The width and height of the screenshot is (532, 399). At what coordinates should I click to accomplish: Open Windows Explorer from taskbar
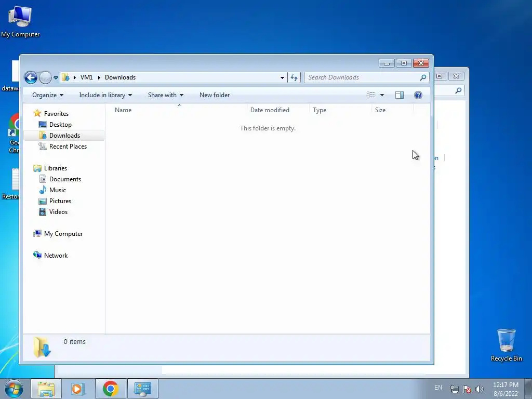[x=46, y=389]
